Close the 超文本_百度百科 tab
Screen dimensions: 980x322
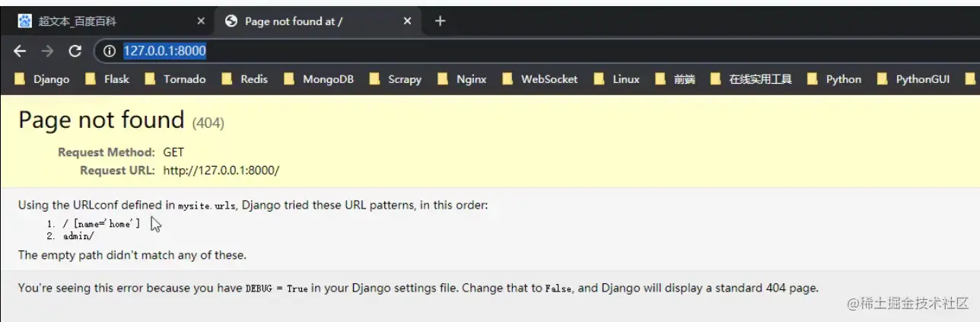(201, 21)
